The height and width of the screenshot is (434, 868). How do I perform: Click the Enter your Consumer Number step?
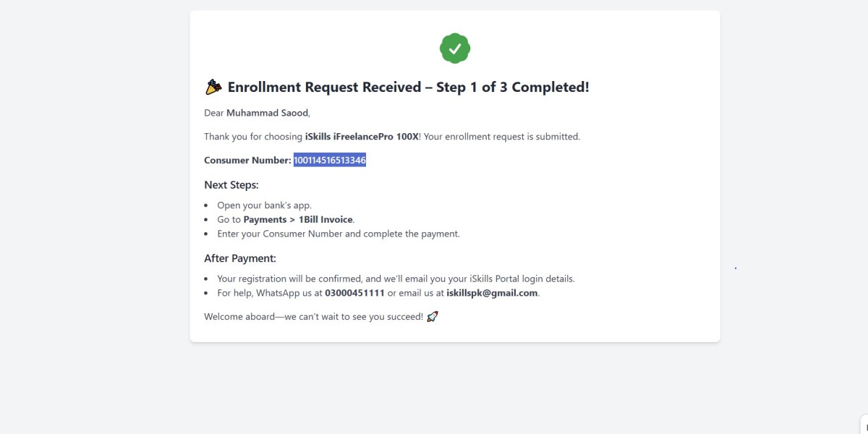[339, 234]
